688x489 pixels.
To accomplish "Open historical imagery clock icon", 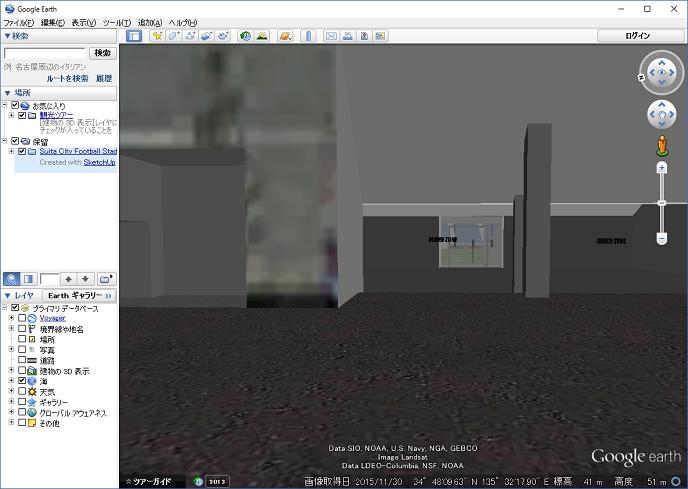I will pos(245,36).
